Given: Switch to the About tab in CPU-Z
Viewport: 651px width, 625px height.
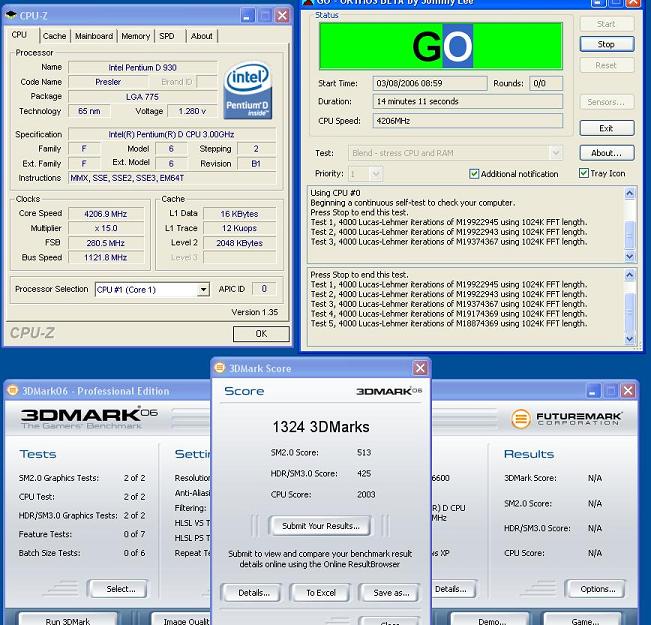Looking at the screenshot, I should [201, 36].
